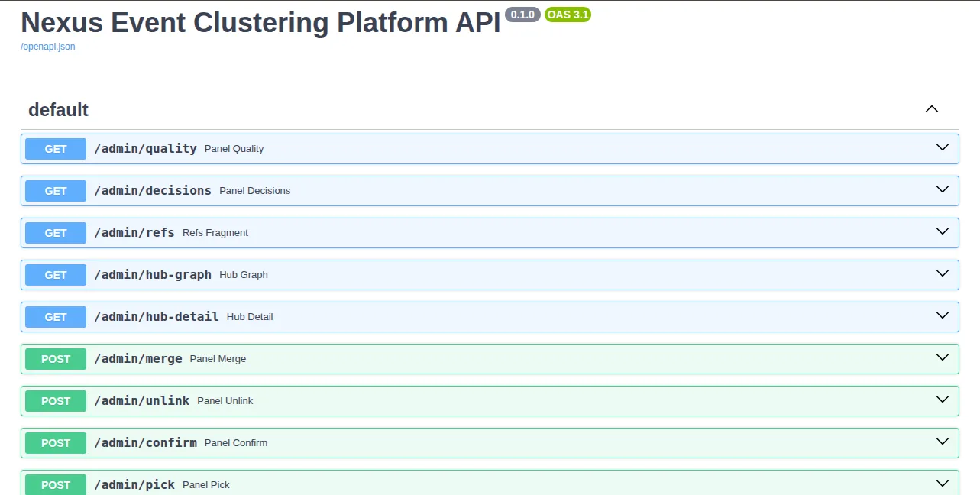Open the /admin/unlink endpoint path
Screen dimensions: 980x495
(x=142, y=400)
